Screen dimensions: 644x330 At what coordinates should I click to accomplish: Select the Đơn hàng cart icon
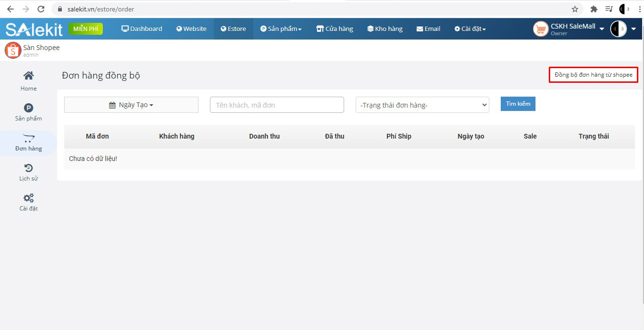point(29,139)
